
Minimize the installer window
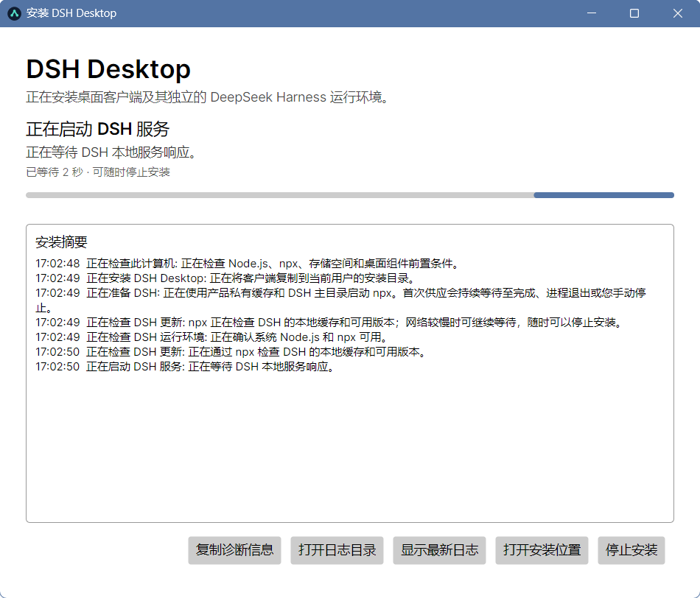click(592, 13)
